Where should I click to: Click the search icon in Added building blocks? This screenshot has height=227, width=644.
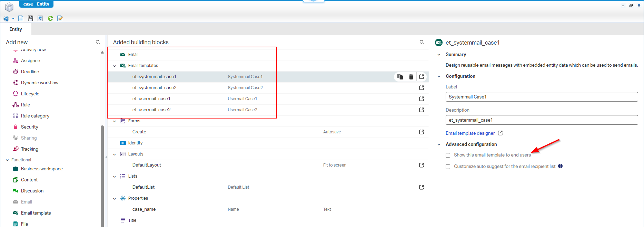(x=422, y=42)
